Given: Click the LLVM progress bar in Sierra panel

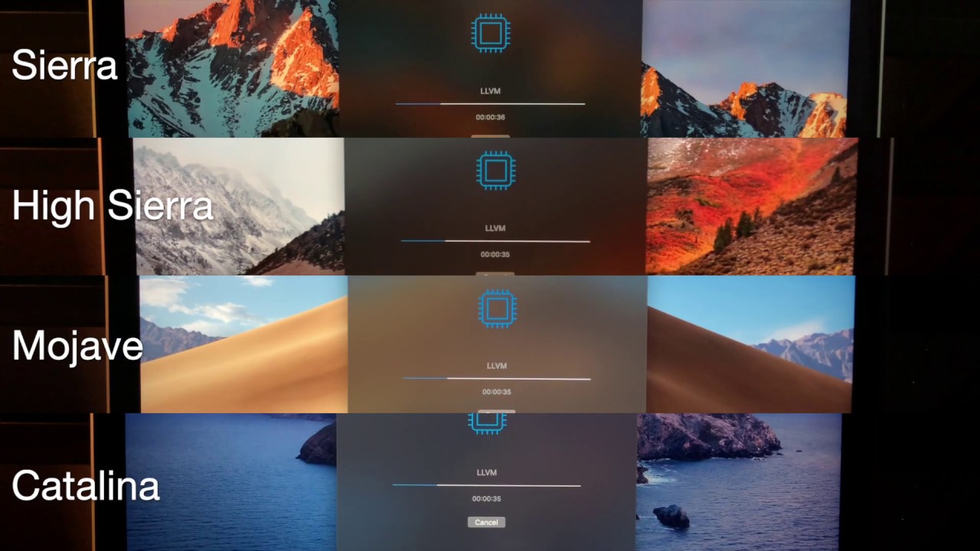Looking at the screenshot, I should pyautogui.click(x=490, y=103).
